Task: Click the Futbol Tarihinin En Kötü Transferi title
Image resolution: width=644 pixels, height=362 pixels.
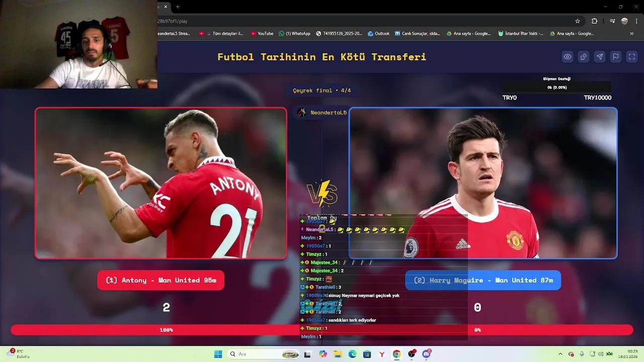Action: (322, 57)
